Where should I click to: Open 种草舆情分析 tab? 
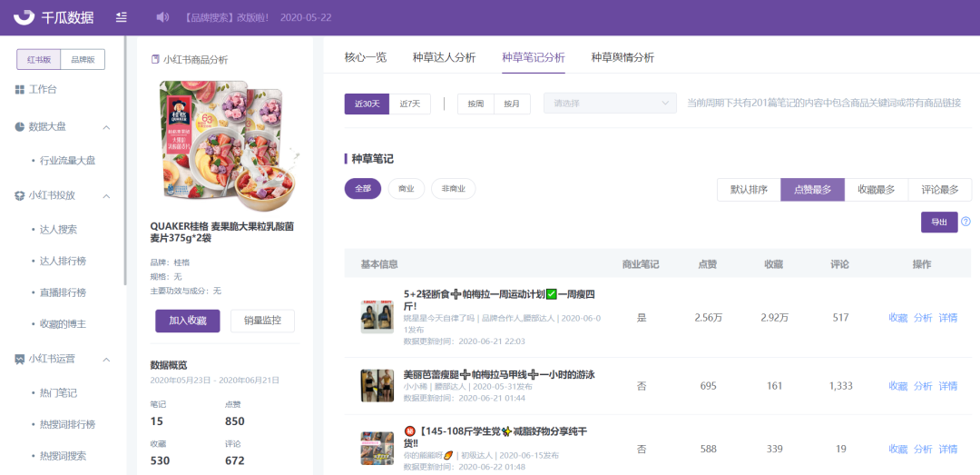click(622, 57)
